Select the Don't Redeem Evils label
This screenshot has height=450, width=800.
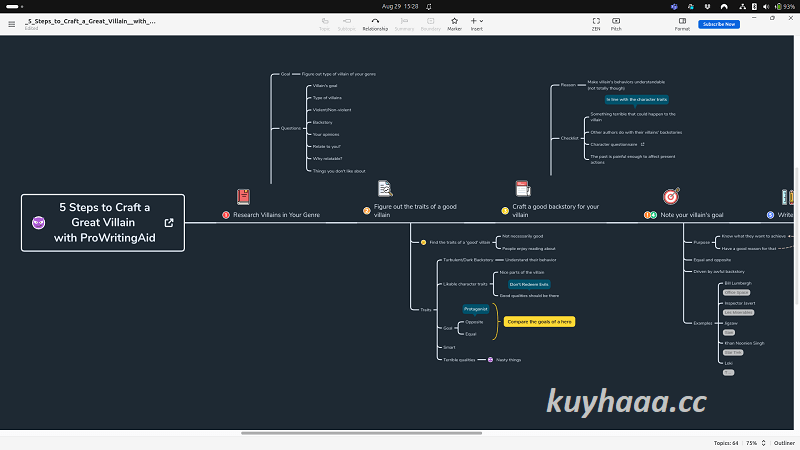[x=529, y=284]
